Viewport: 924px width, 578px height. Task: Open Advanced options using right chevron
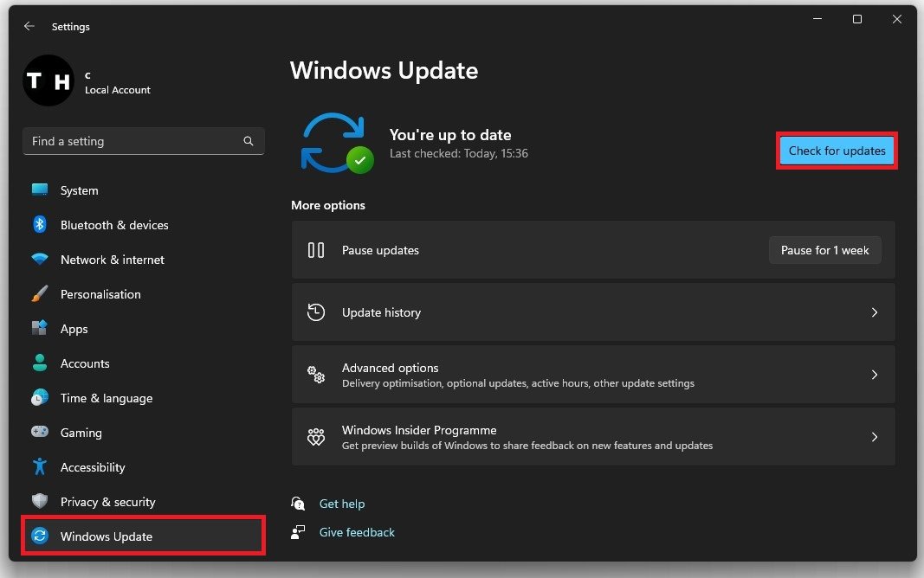point(874,375)
